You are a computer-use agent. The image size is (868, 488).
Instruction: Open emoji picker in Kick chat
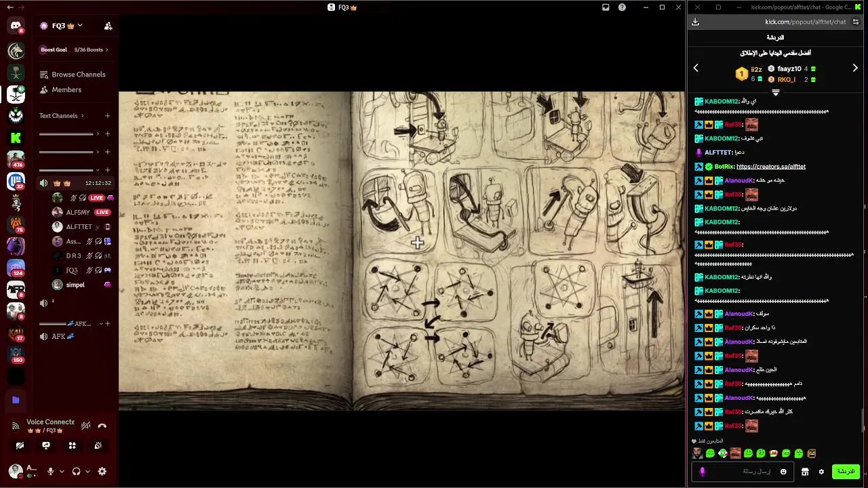coord(783,472)
